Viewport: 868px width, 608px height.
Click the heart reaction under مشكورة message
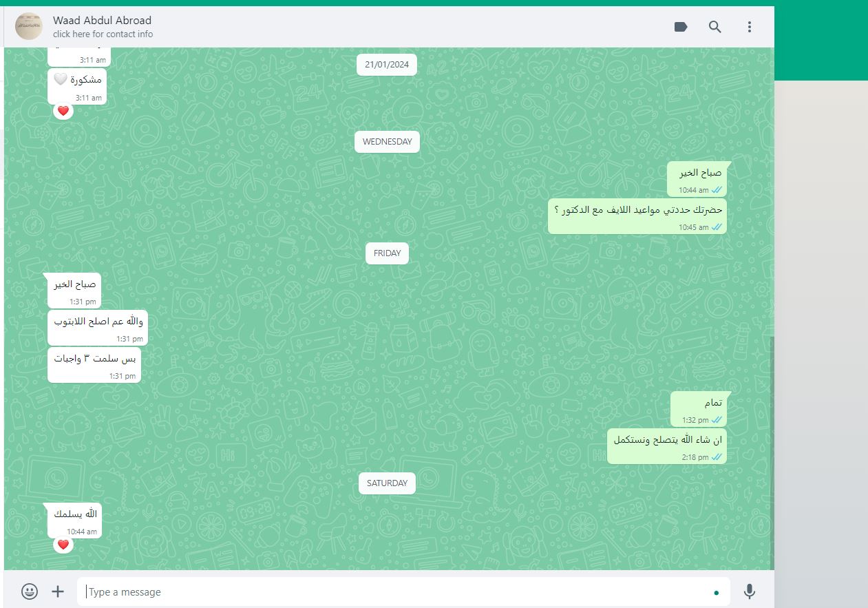[x=63, y=111]
